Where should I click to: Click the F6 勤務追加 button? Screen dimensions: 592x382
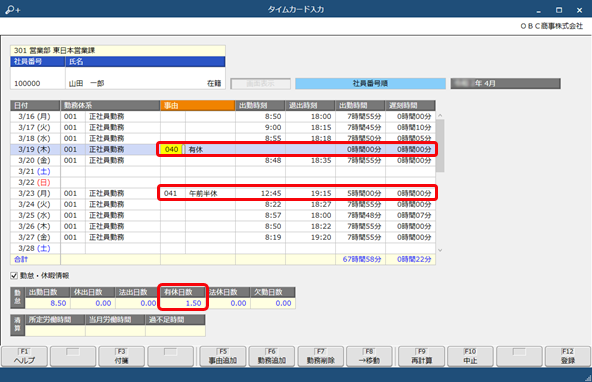(x=272, y=356)
